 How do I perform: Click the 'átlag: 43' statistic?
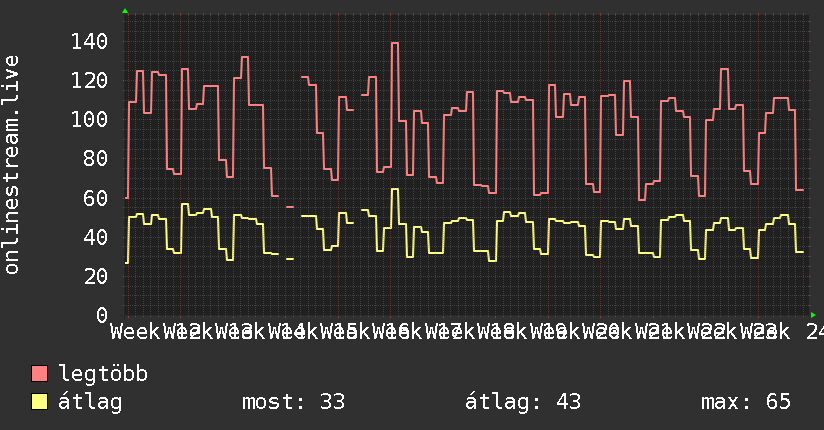(523, 402)
